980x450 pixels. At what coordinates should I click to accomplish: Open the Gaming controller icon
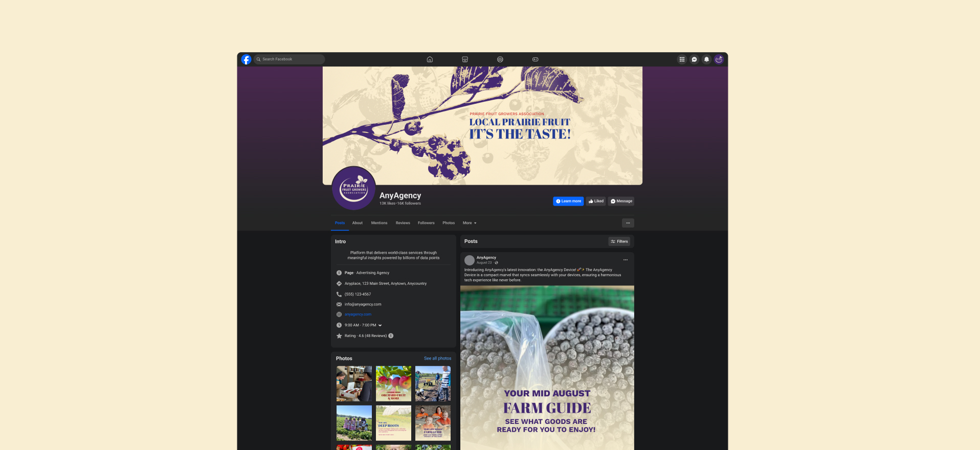[535, 59]
